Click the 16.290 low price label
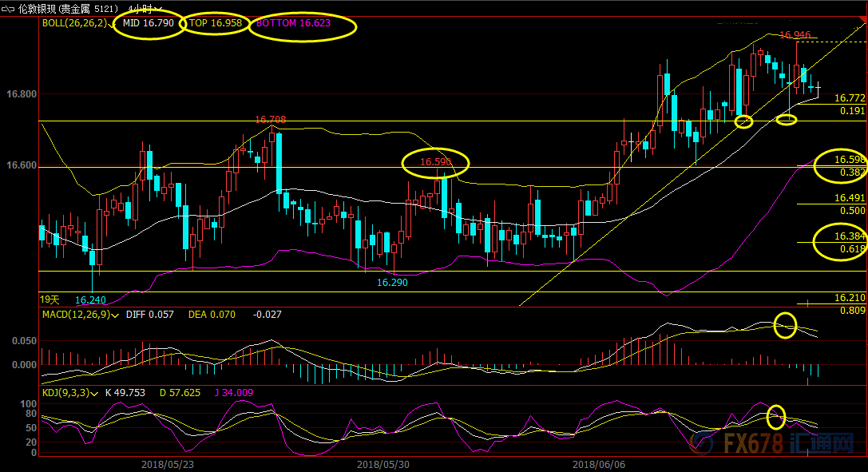This screenshot has width=868, height=472. [x=392, y=282]
